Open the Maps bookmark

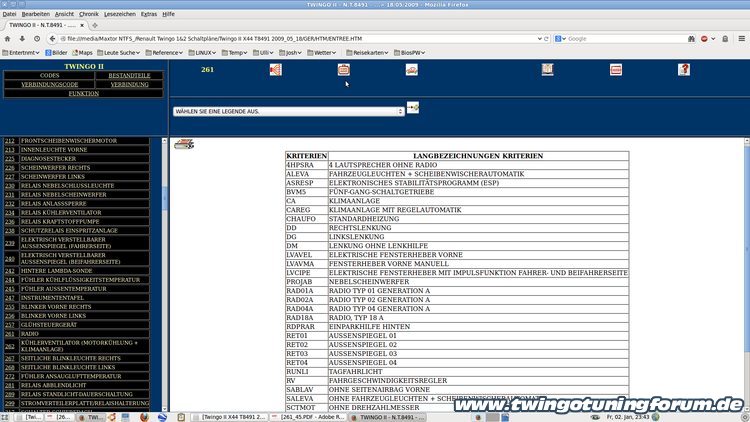[84, 52]
